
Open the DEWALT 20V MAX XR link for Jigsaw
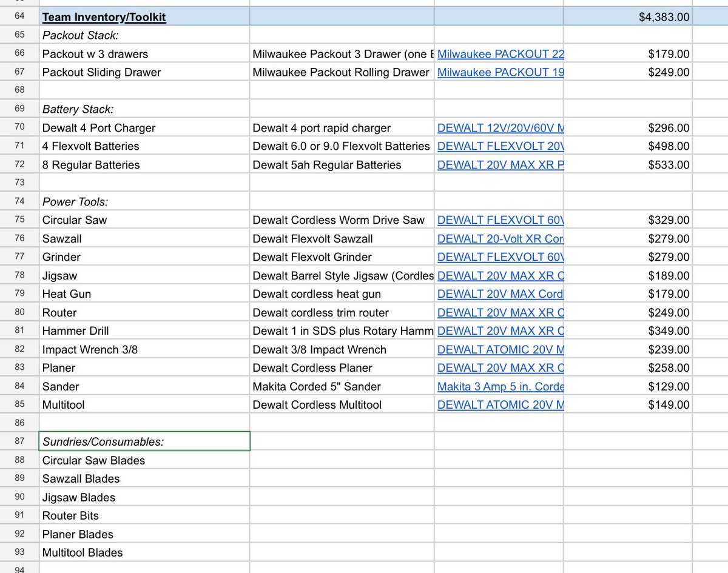point(500,276)
